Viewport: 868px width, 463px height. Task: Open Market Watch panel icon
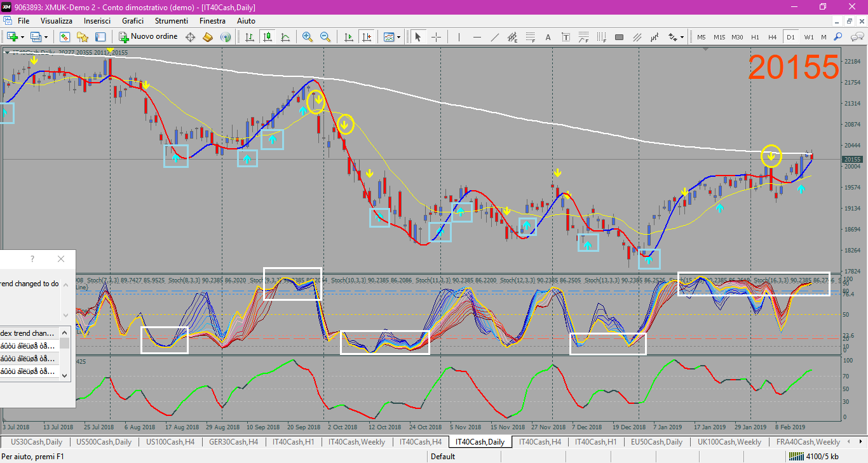click(64, 37)
